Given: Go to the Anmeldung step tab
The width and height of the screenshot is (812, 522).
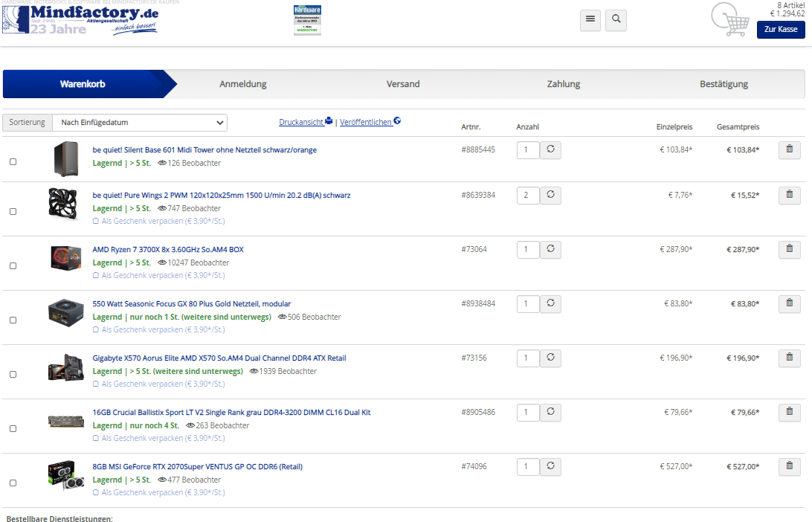Looking at the screenshot, I should point(243,84).
